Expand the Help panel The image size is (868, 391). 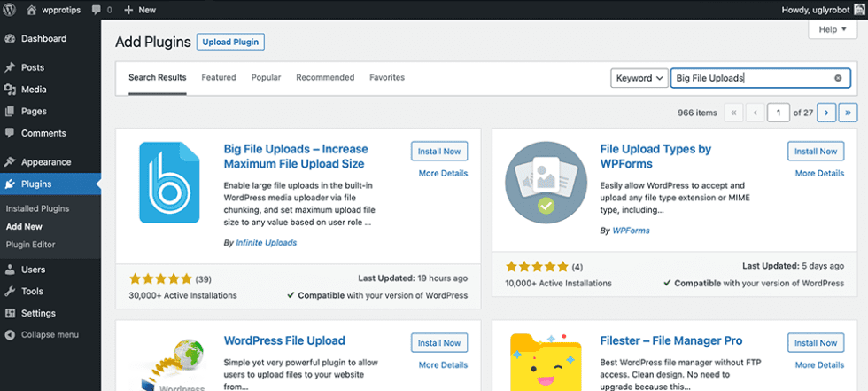[833, 30]
